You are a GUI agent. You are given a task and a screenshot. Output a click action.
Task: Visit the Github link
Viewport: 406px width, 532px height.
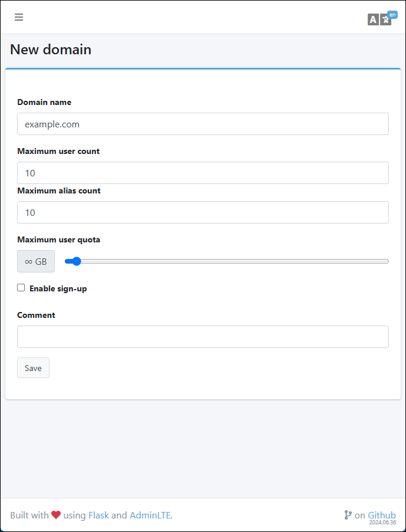(382, 515)
